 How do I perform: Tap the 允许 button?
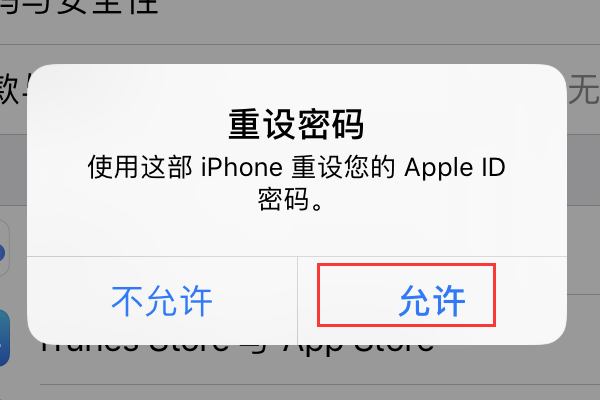tap(432, 301)
